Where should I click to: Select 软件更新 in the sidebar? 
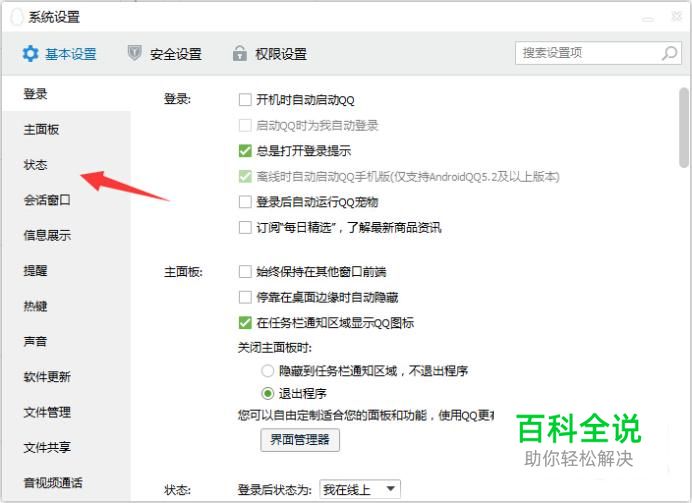pos(66,376)
